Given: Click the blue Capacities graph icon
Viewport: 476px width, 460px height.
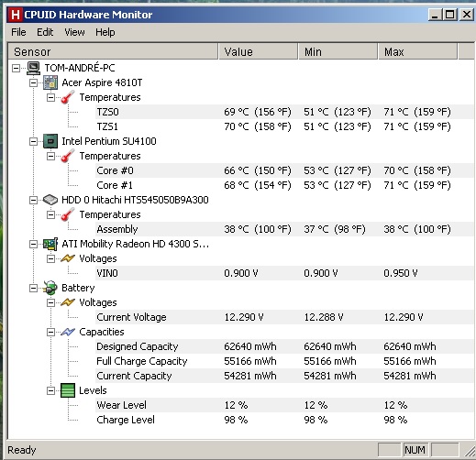Looking at the screenshot, I should tap(68, 332).
